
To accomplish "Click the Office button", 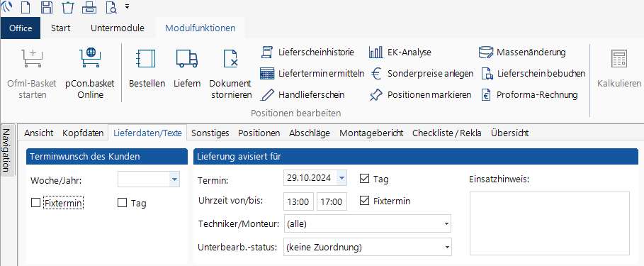I will (21, 28).
